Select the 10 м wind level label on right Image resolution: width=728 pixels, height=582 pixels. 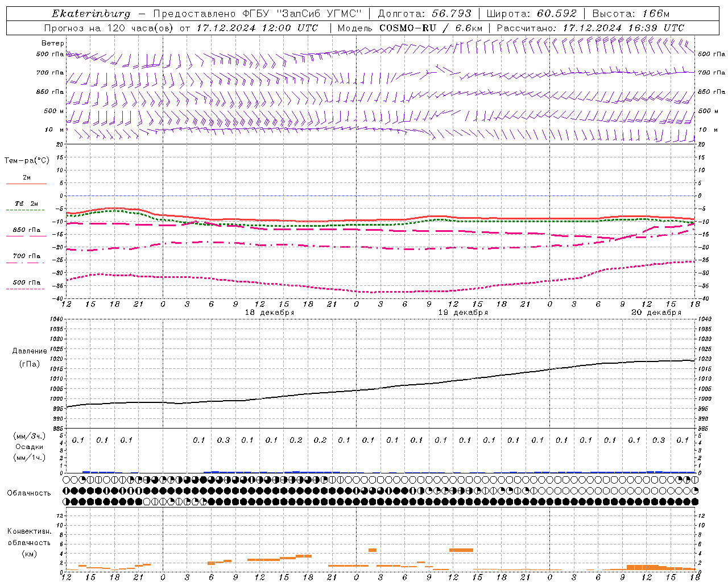coord(708,130)
